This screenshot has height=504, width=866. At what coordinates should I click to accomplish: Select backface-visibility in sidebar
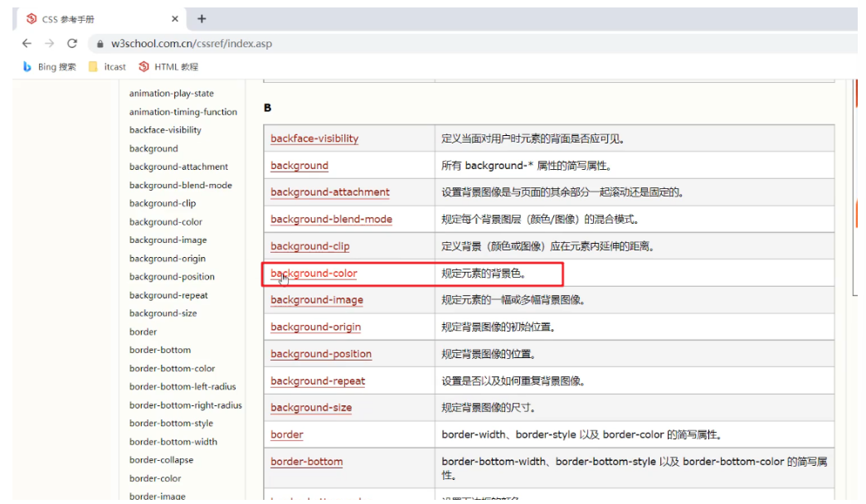tap(165, 129)
